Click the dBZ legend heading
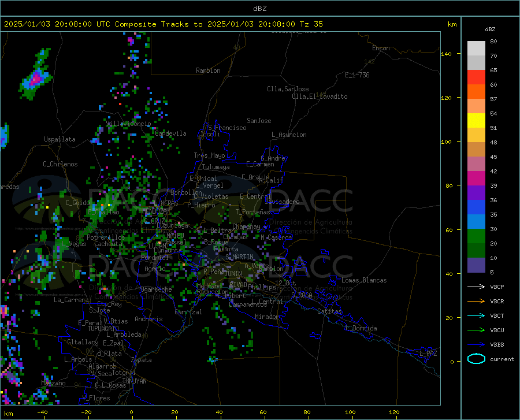Screen dimensions: 520x420 tap(490, 29)
